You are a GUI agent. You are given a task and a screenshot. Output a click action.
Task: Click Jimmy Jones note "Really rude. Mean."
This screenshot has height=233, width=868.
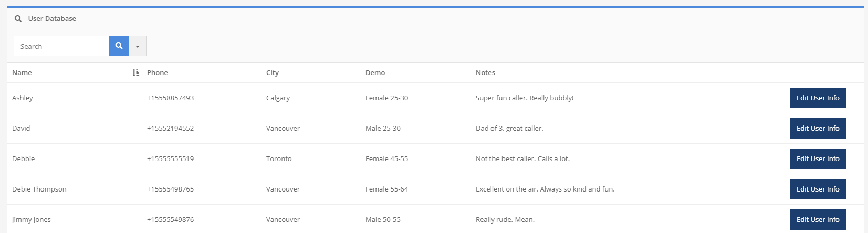pyautogui.click(x=505, y=220)
